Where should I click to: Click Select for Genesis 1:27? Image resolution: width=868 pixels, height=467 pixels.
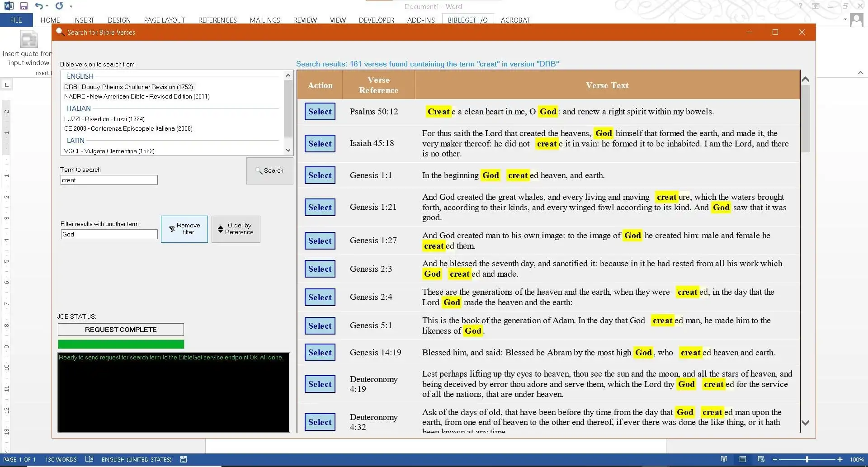click(x=320, y=241)
